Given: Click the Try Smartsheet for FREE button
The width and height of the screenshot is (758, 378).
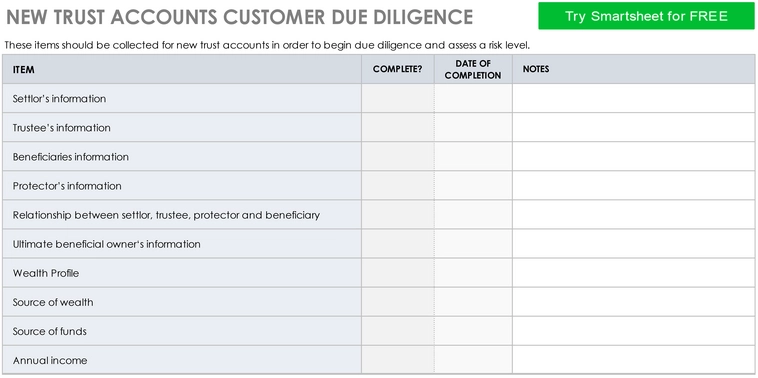Looking at the screenshot, I should coord(646,16).
